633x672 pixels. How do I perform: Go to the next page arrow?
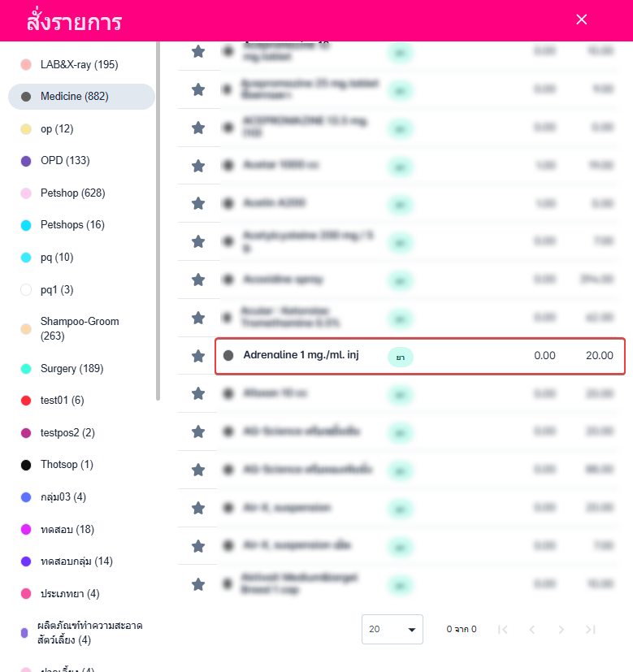click(x=561, y=629)
